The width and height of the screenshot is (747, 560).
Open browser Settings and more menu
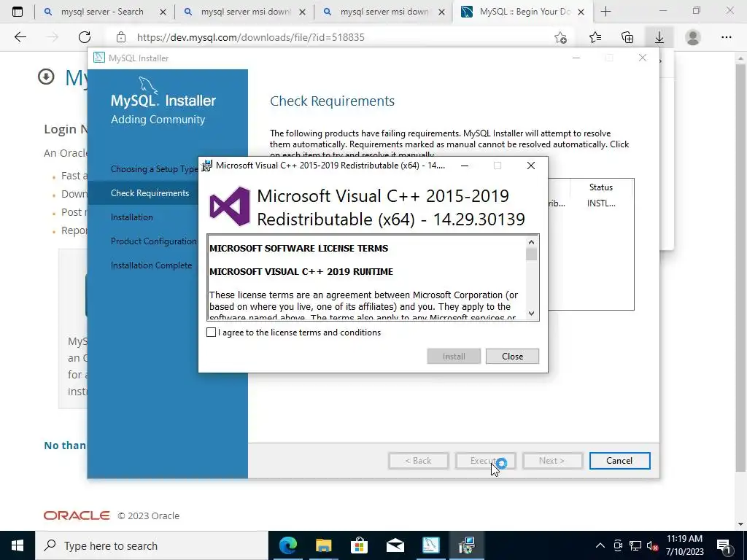[726, 37]
